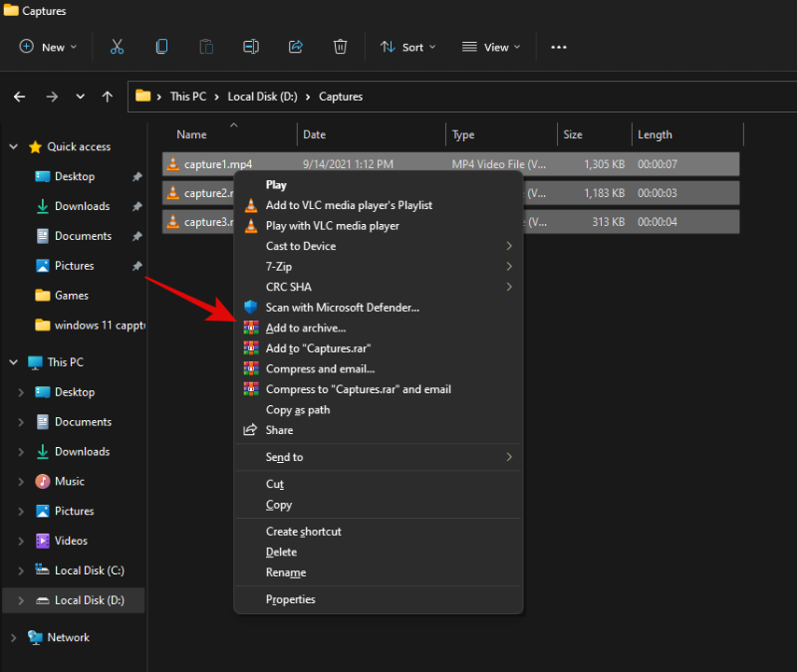Click the Back navigation arrow

20,97
